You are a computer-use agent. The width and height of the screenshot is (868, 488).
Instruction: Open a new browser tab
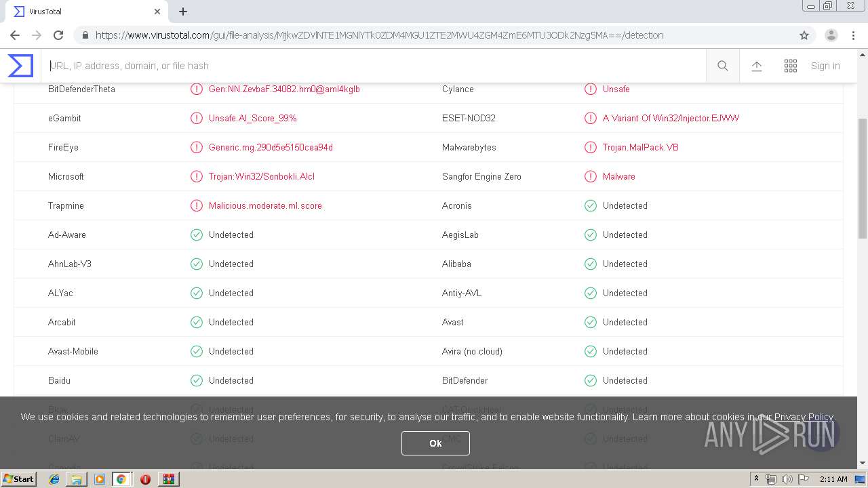pyautogui.click(x=183, y=12)
